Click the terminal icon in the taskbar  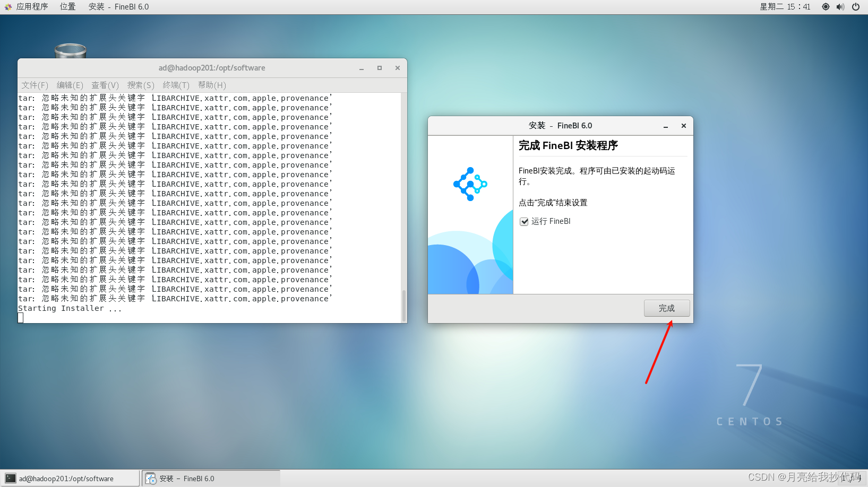11,479
